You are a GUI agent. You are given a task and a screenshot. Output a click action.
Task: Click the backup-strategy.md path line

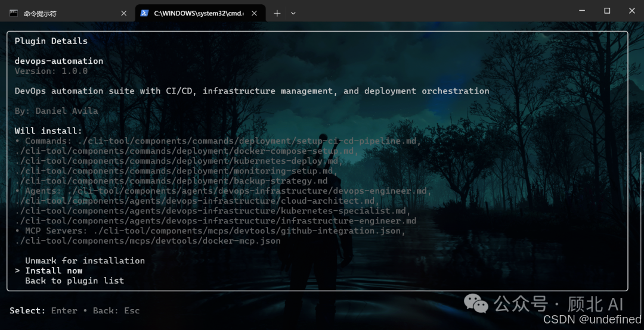click(x=171, y=181)
